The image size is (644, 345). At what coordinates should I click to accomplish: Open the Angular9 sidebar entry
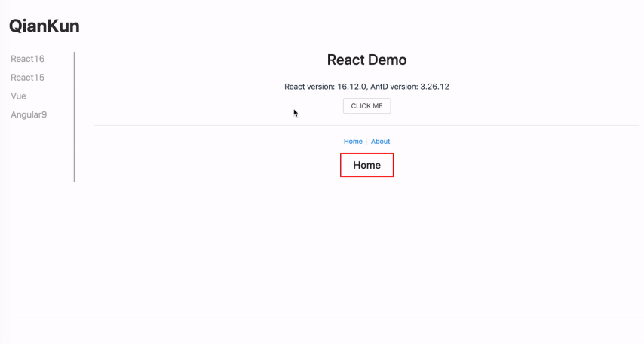click(x=29, y=115)
